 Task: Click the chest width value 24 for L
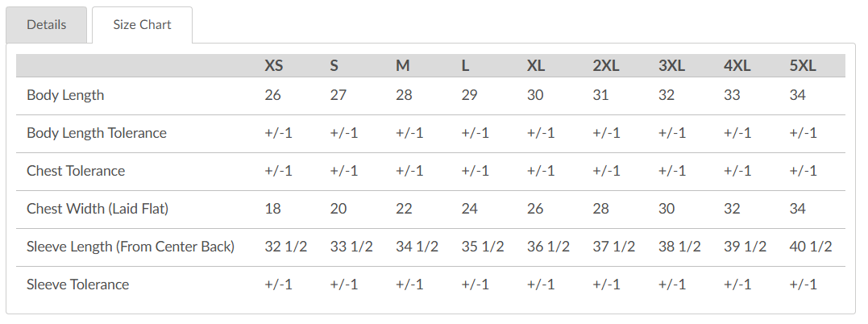click(x=470, y=209)
